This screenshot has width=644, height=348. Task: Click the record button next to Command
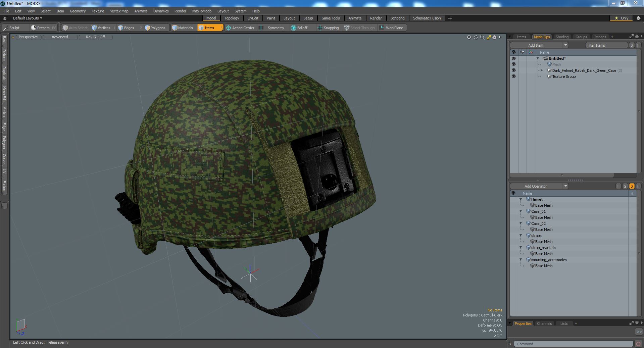[x=638, y=344]
